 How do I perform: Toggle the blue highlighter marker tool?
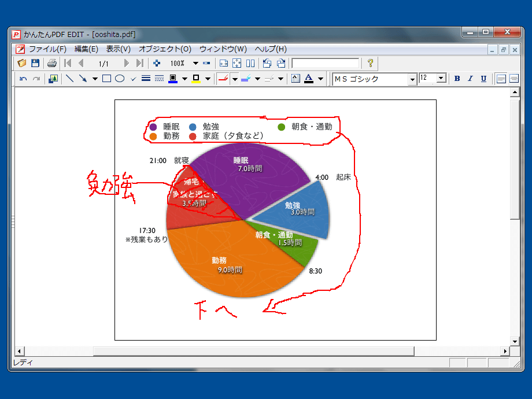[246, 79]
